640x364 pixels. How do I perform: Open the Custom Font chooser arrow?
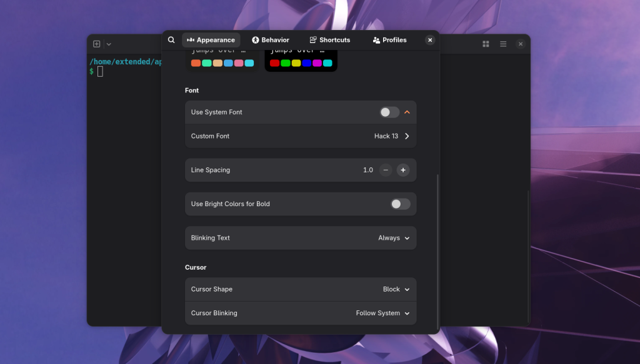(x=407, y=136)
